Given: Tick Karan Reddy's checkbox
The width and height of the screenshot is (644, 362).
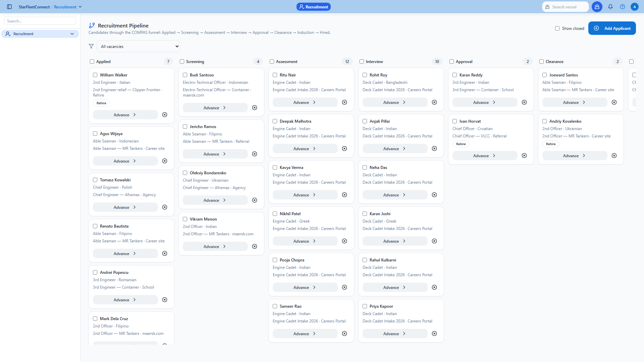Looking at the screenshot, I should pyautogui.click(x=454, y=75).
